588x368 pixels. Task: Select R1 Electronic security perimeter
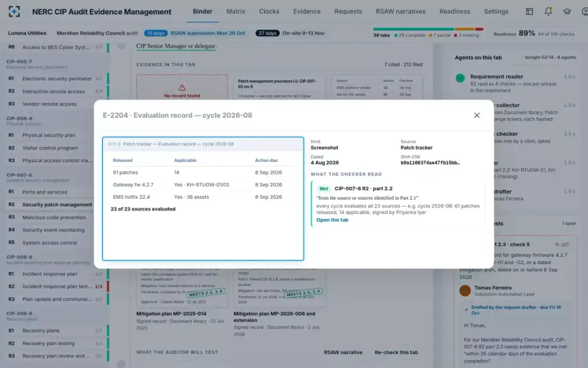point(56,79)
